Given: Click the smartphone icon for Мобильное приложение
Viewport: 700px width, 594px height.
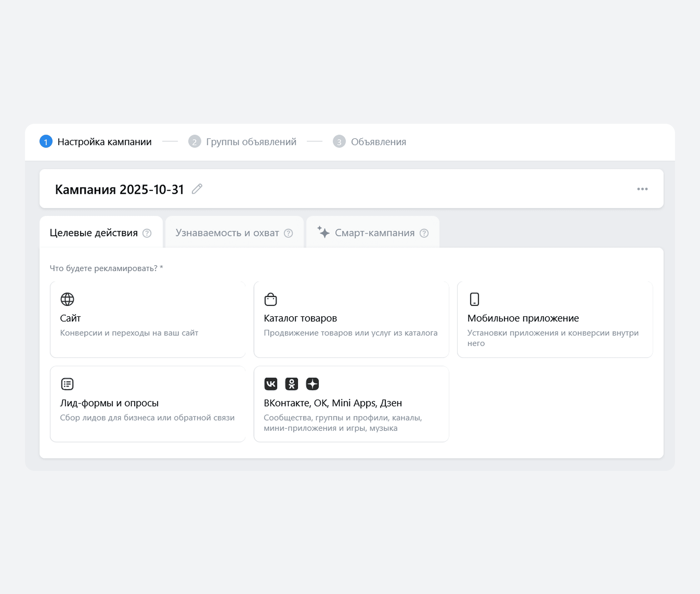Looking at the screenshot, I should click(474, 299).
